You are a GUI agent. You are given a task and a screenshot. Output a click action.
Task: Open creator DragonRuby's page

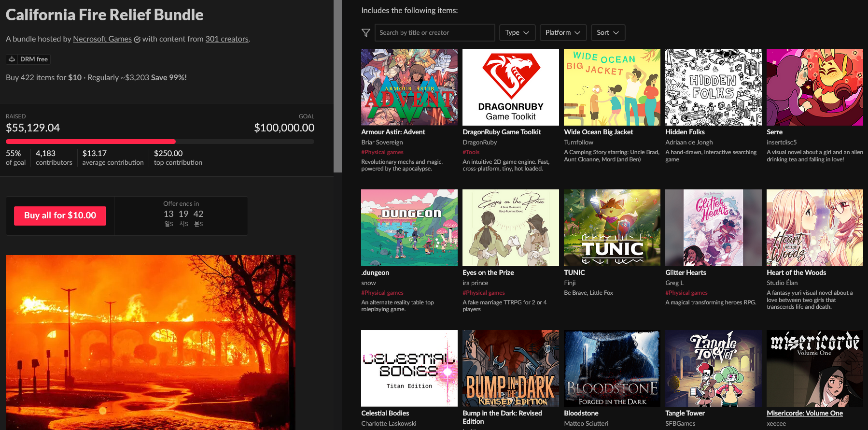pos(479,143)
